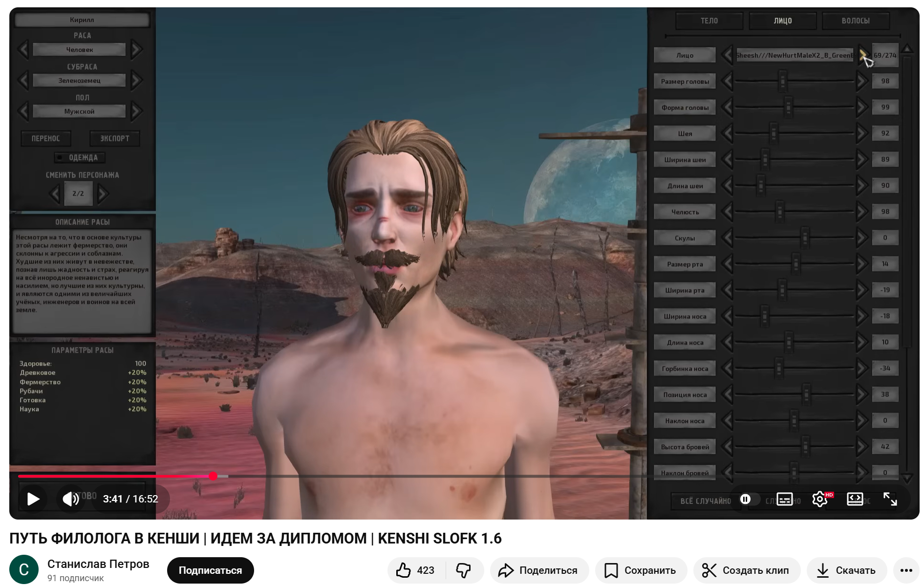Click the ВСЁ СЛУЧАЙНО randomize button
The height and width of the screenshot is (587, 924).
706,501
